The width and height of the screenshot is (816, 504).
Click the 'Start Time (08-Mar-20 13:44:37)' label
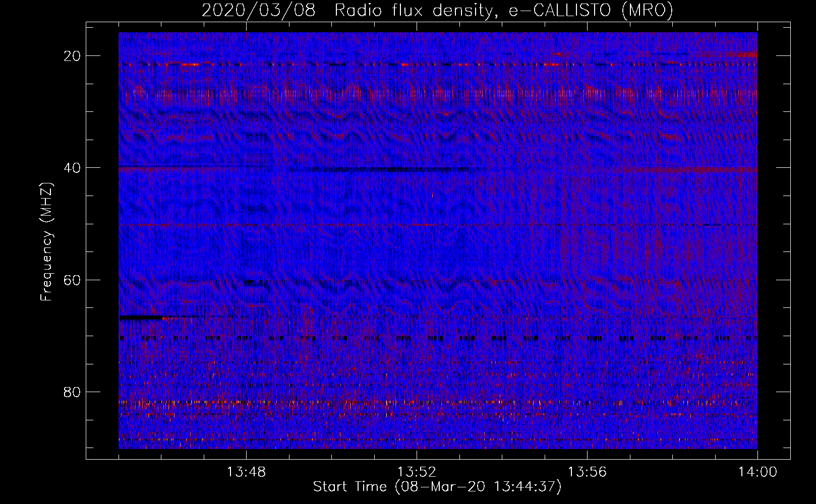click(437, 487)
